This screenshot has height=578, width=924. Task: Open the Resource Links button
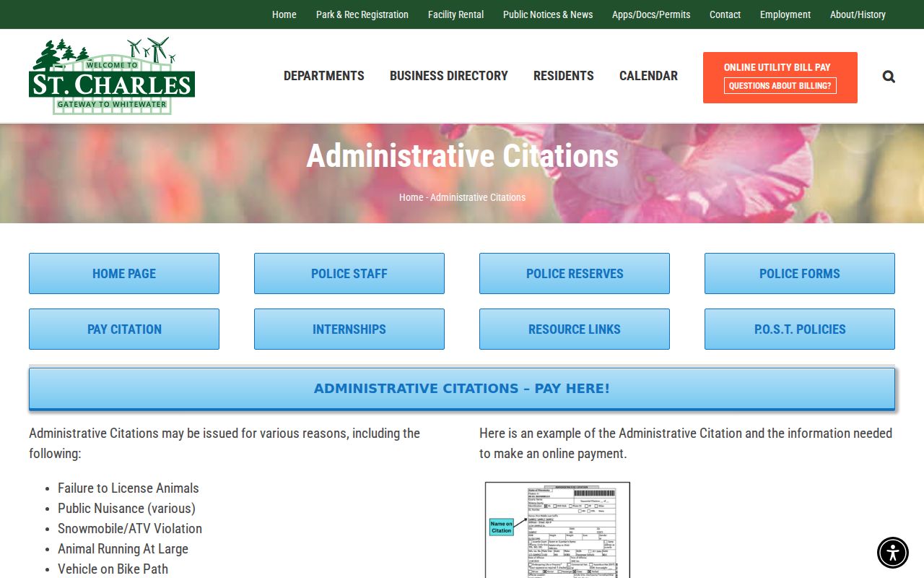point(575,329)
